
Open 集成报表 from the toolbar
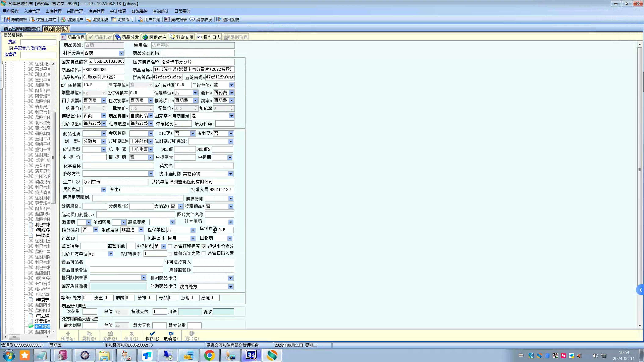(167, 19)
